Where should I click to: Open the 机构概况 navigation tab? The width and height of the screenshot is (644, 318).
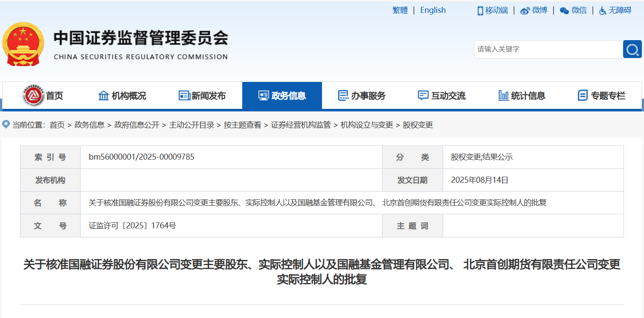pos(122,96)
